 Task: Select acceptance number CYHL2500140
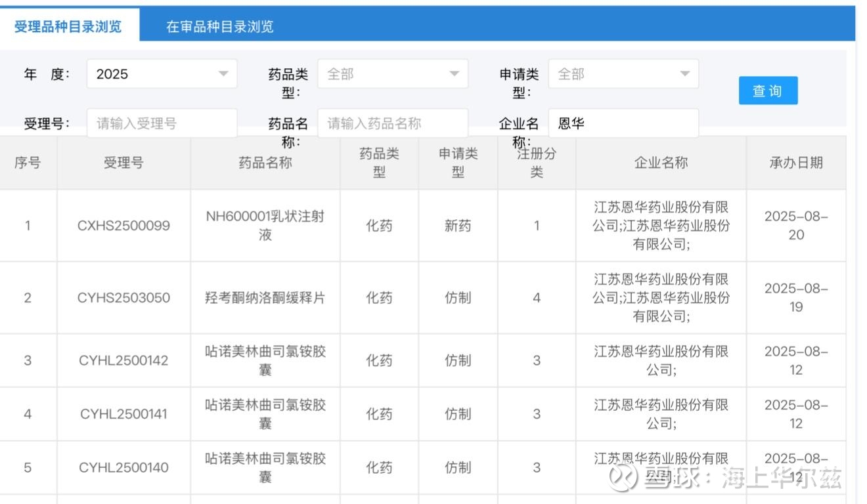click(123, 468)
